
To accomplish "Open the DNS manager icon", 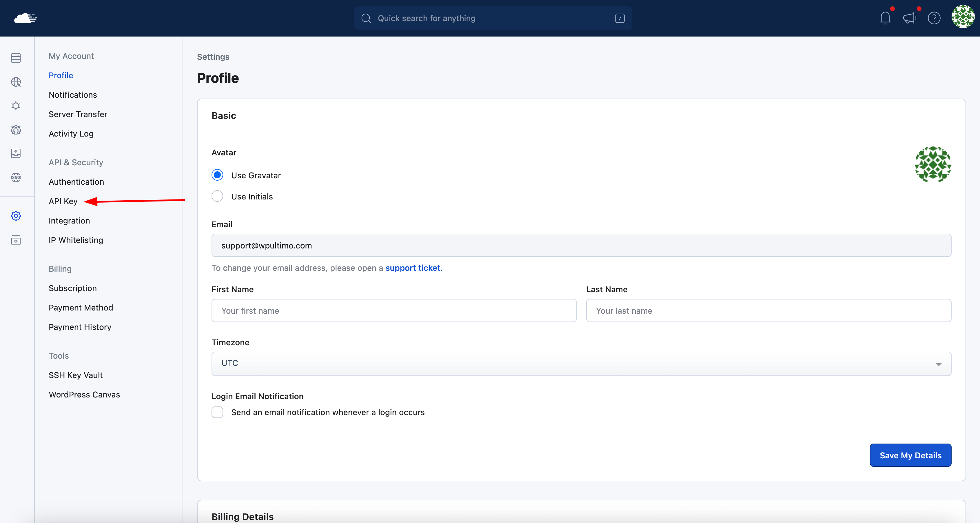I will tap(16, 177).
